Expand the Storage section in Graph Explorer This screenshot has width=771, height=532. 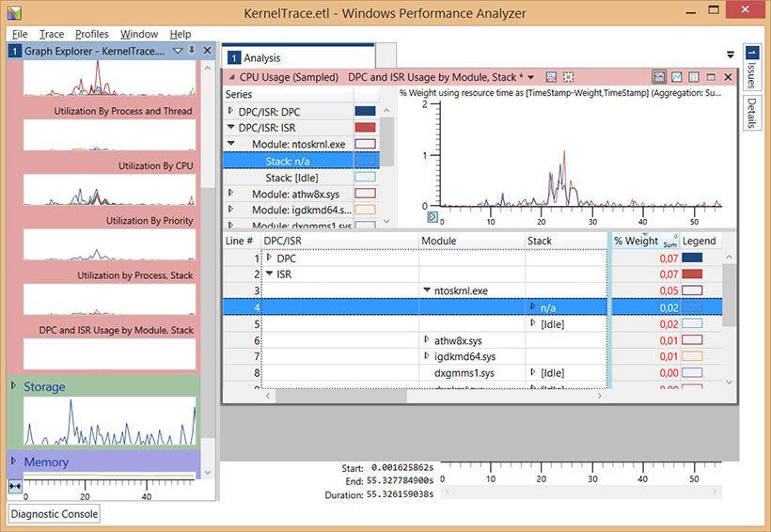[14, 385]
